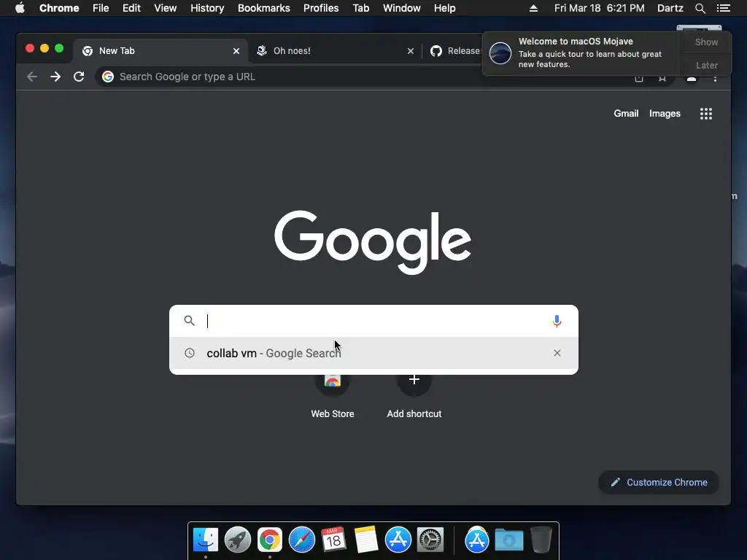747x560 pixels.
Task: Select the collab vm search suggestion
Action: [373, 354]
